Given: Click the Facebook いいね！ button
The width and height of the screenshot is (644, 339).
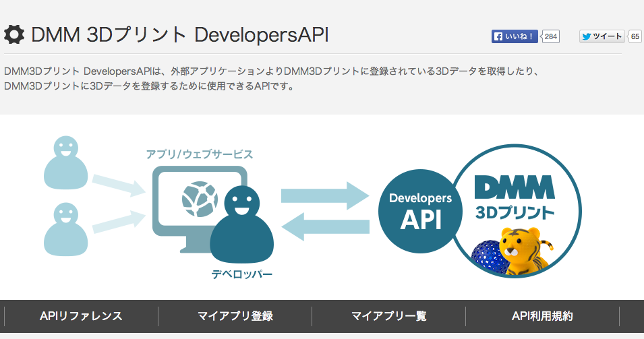Looking at the screenshot, I should (515, 36).
